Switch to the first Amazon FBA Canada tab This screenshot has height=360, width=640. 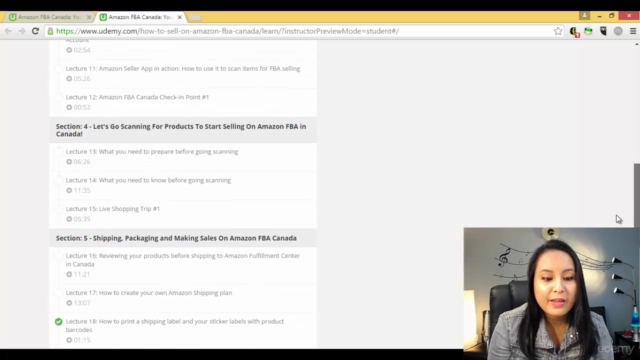[x=49, y=17]
